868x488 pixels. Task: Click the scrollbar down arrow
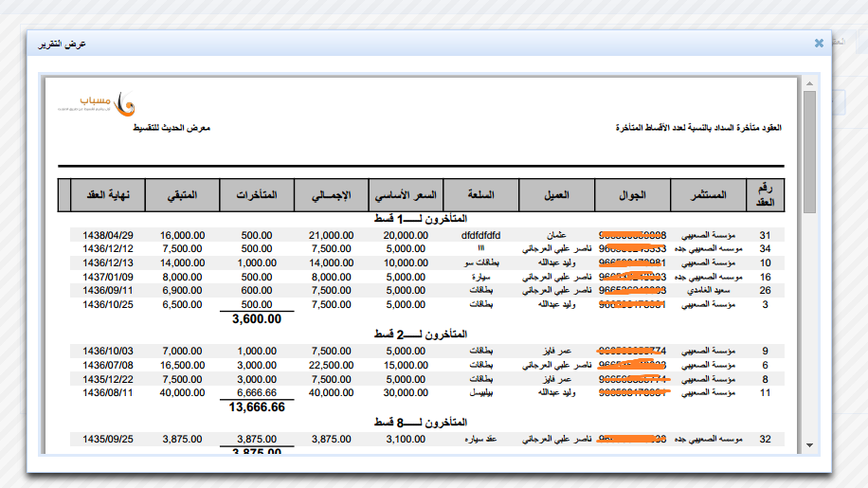pos(809,443)
